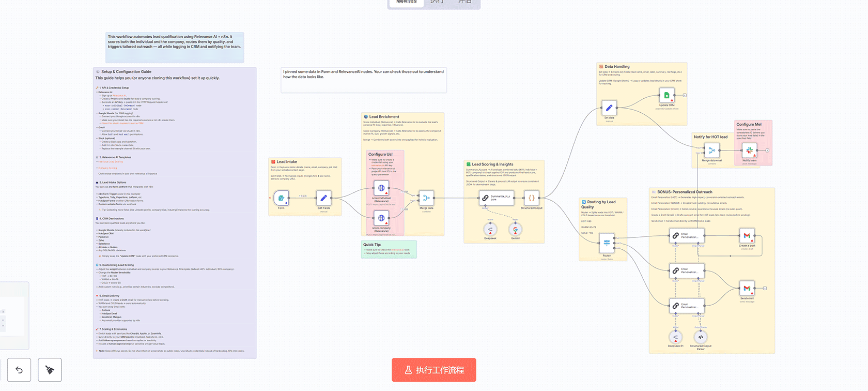868x391 pixels.
Task: Click plus connector after Send email node
Action: (x=765, y=288)
